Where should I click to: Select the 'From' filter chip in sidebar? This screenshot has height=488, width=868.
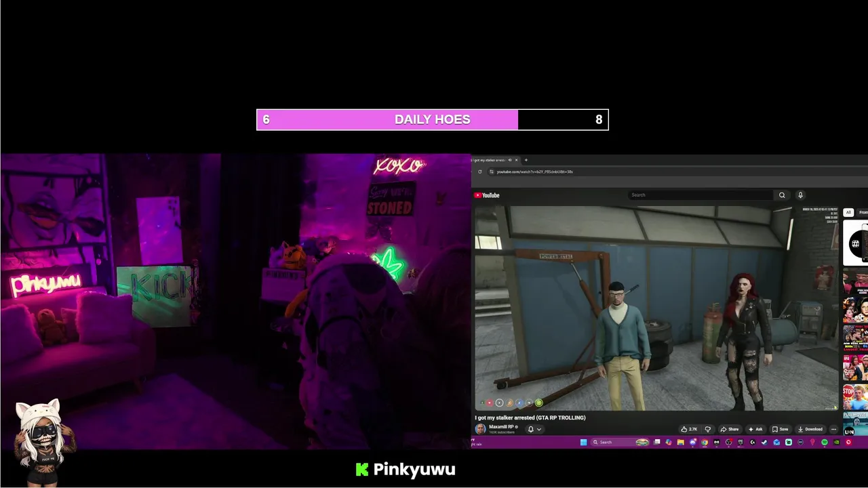(863, 212)
